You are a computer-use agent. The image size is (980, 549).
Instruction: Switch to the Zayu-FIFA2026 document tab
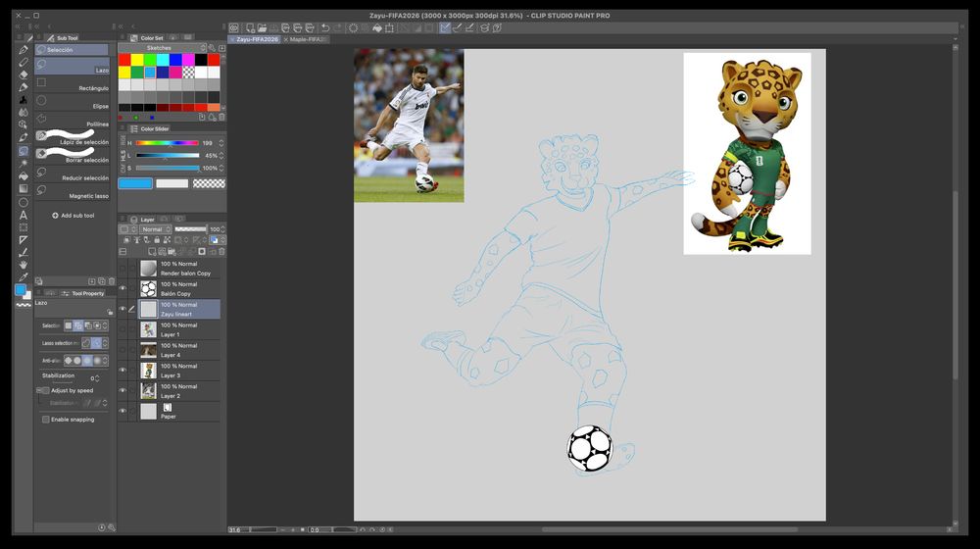click(x=257, y=39)
